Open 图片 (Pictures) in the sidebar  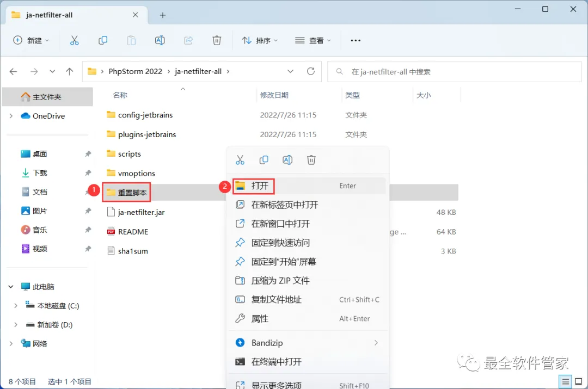40,211
